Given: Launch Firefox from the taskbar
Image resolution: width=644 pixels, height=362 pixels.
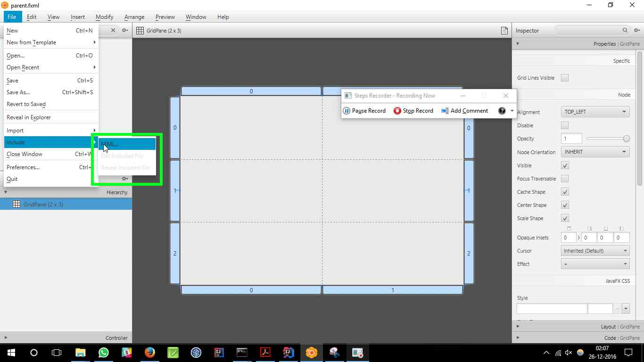Looking at the screenshot, I should [x=150, y=352].
